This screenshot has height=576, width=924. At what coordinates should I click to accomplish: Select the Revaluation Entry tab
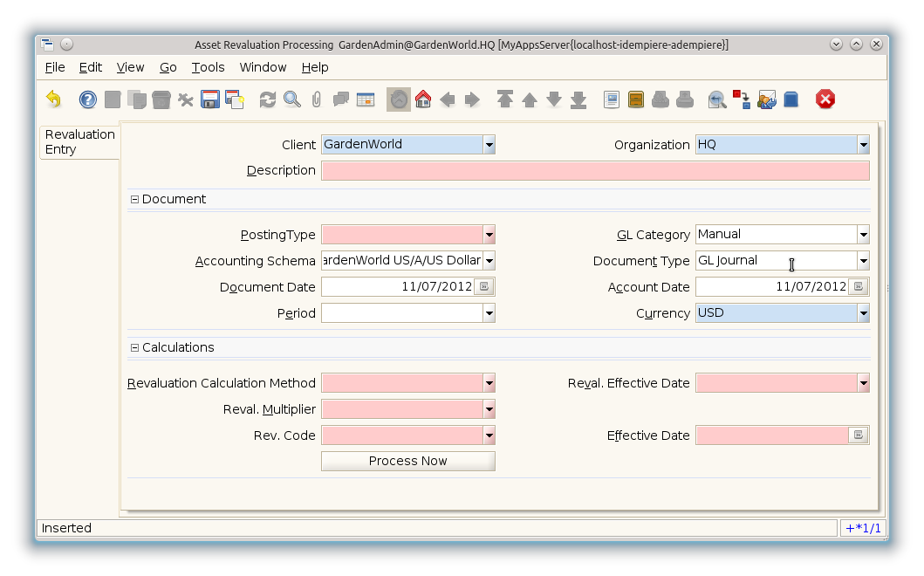(x=79, y=142)
